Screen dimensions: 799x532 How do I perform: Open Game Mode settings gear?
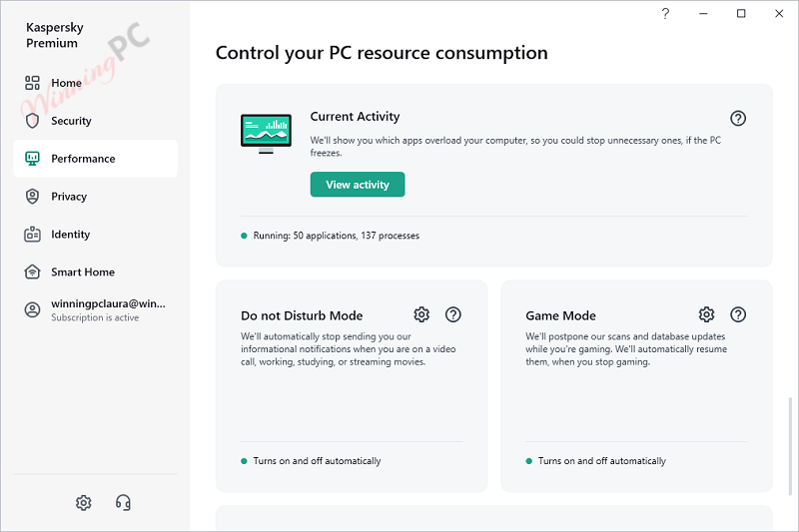point(706,314)
